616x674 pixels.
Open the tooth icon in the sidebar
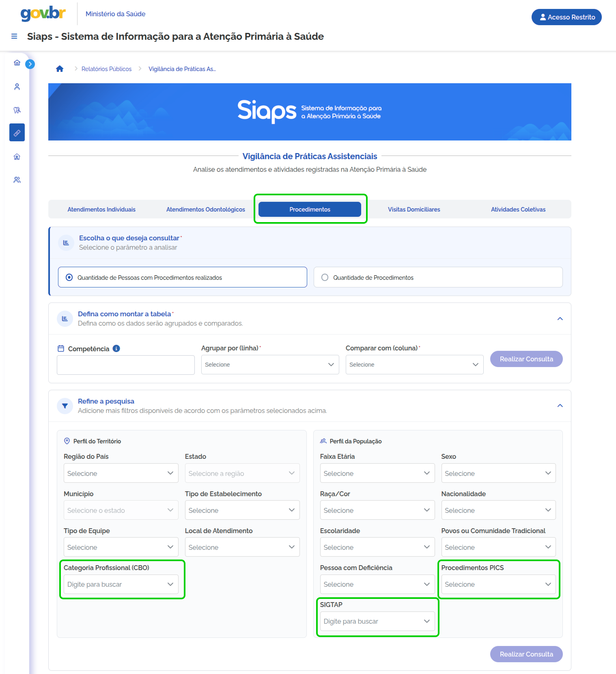tap(17, 110)
